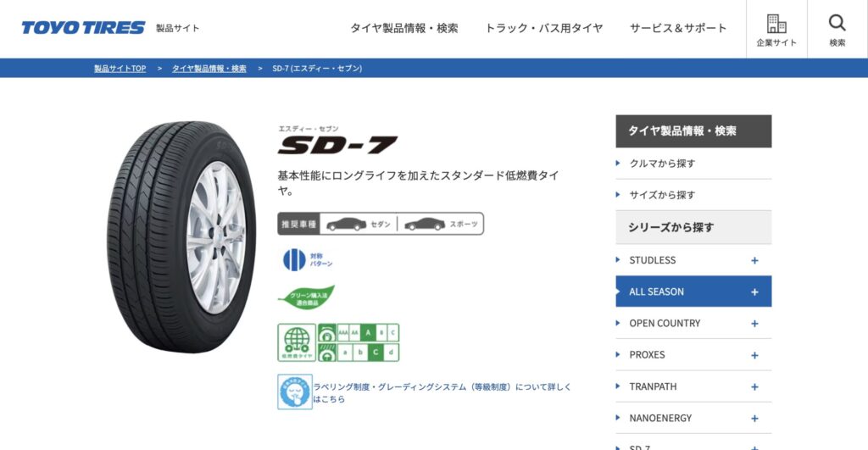This screenshot has width=868, height=450.
Task: Click the sports car icon
Action: pos(425,225)
